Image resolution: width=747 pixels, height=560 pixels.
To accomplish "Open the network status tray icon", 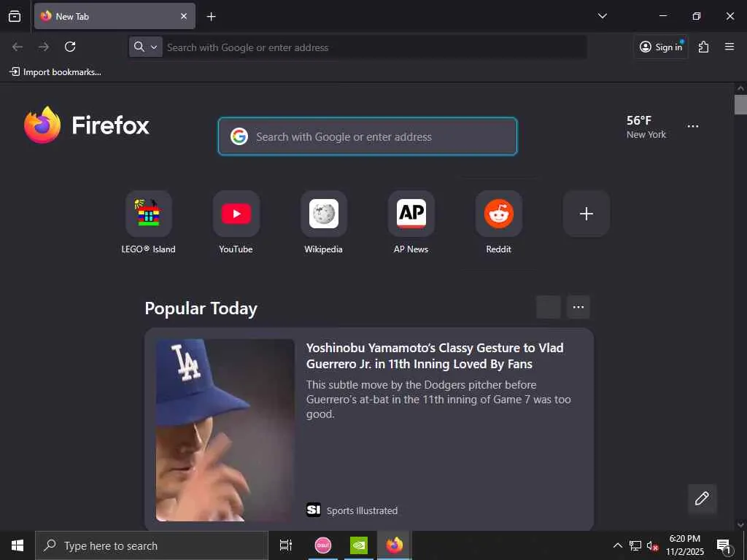I will tap(635, 545).
